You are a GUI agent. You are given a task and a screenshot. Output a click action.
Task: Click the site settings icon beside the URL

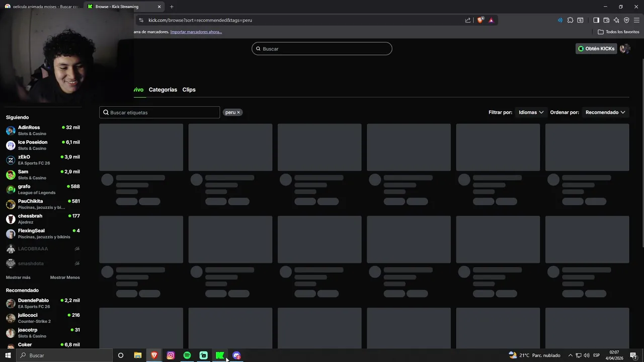pyautogui.click(x=141, y=20)
